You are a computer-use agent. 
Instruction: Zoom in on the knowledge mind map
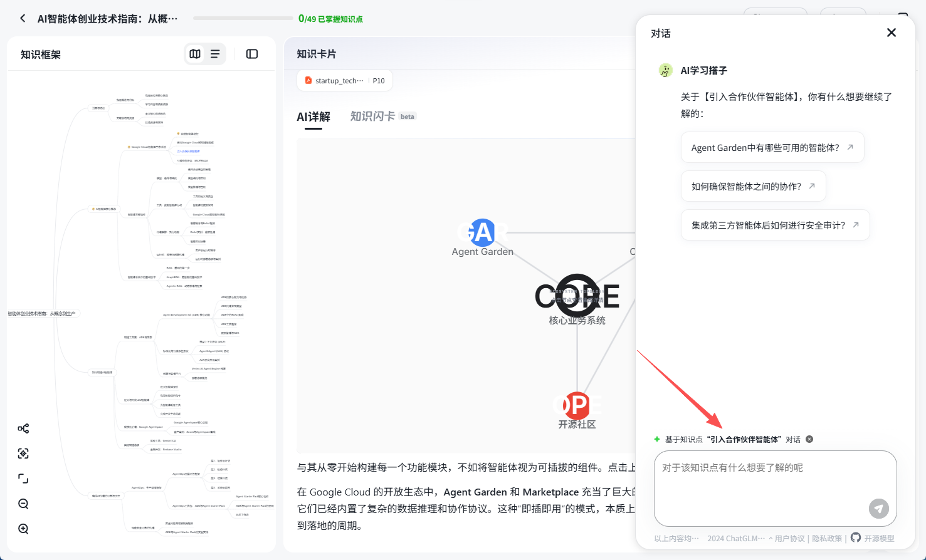coord(23,529)
